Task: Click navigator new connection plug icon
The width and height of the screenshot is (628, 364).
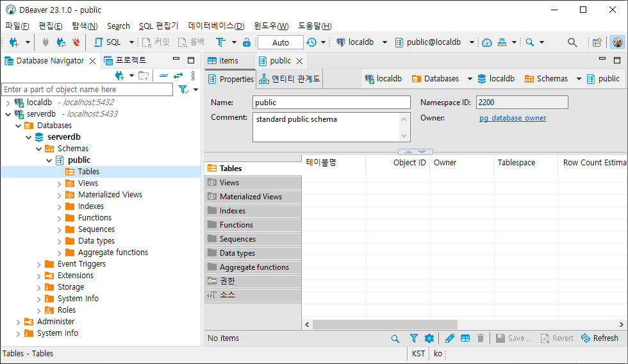Action: pyautogui.click(x=120, y=75)
